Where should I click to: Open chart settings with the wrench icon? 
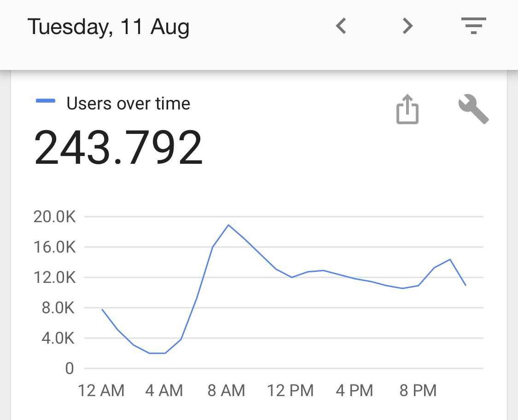(473, 109)
